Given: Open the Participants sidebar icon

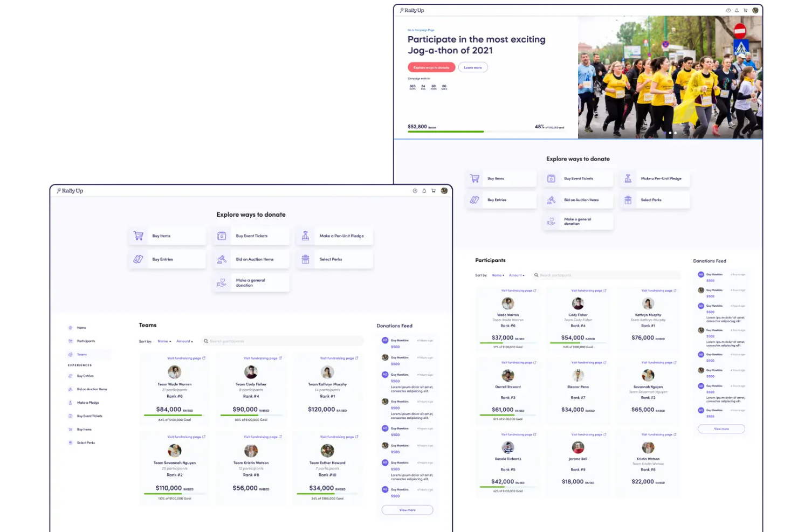Looking at the screenshot, I should coord(71,341).
